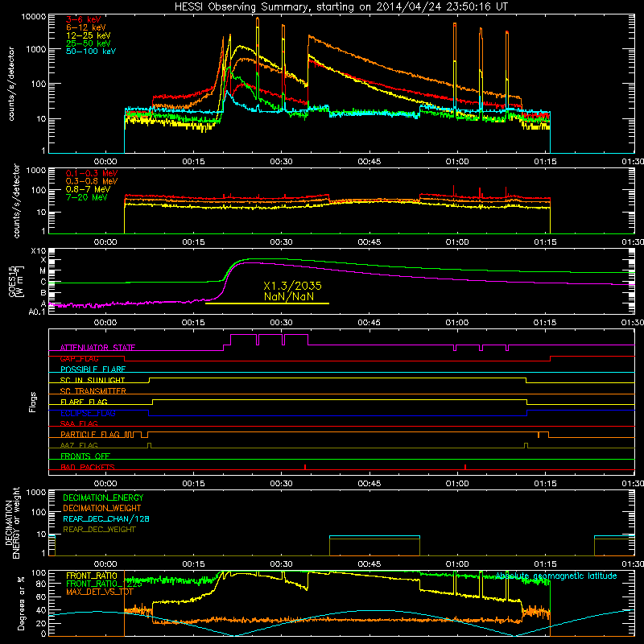Screen dimensions: 644x644
Task: Click the DECIMATION_ENERGY legend label
Action: pyautogui.click(x=103, y=497)
